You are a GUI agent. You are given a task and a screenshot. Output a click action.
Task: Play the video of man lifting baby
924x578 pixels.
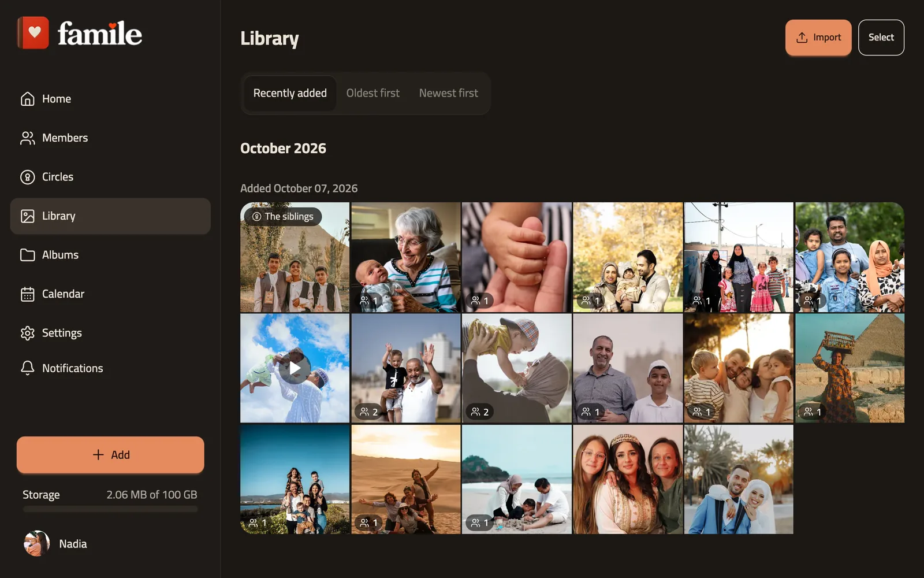295,368
